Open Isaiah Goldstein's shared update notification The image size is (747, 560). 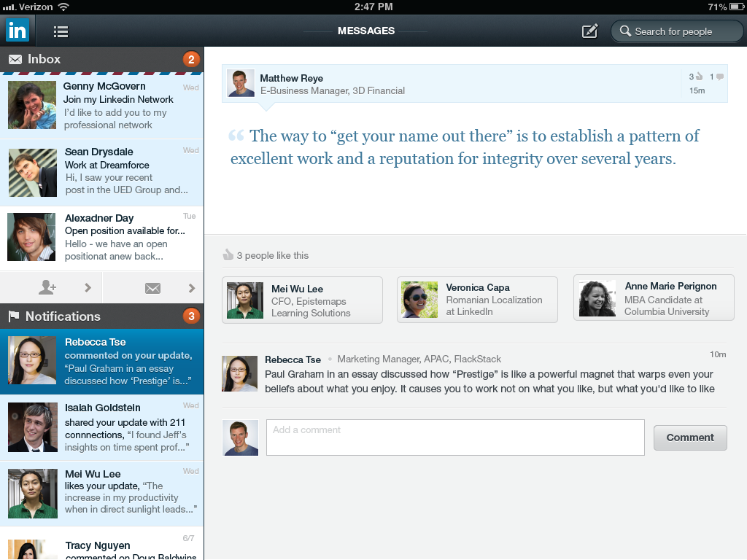[x=102, y=427]
